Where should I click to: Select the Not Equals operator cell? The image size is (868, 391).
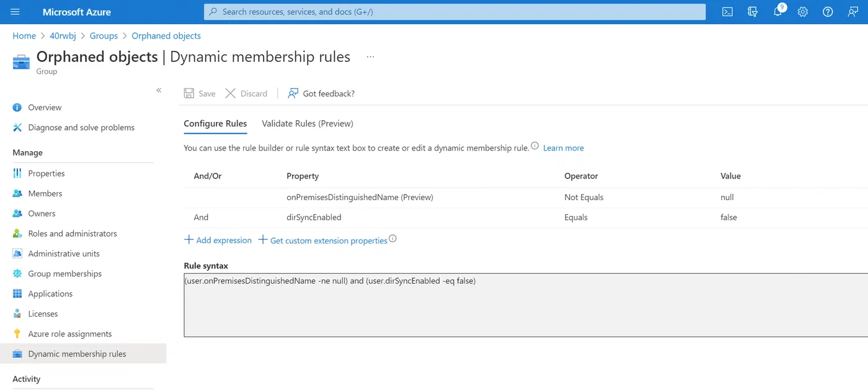point(583,197)
